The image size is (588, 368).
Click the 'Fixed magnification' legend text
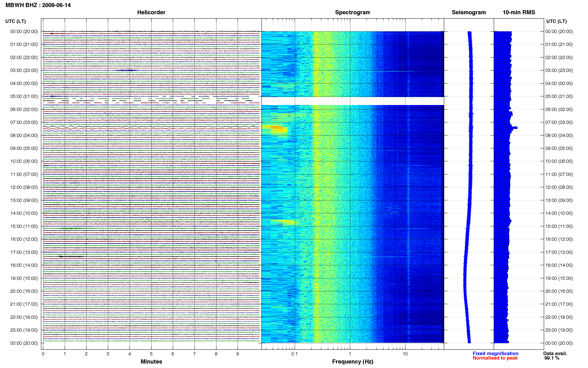pos(495,353)
